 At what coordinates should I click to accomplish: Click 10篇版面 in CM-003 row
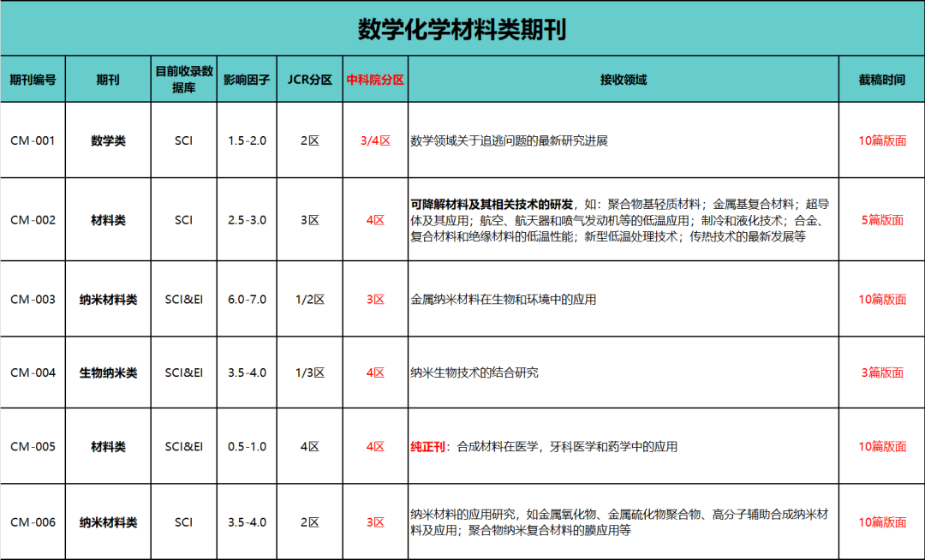pos(882,300)
